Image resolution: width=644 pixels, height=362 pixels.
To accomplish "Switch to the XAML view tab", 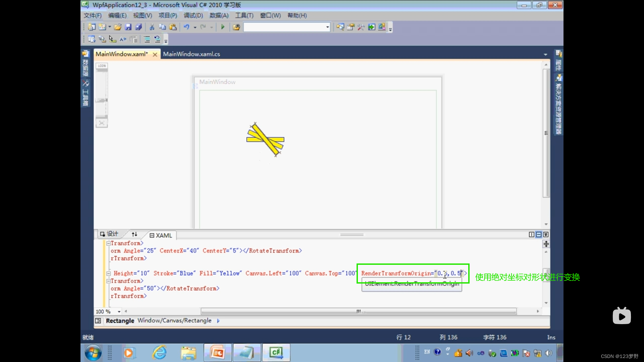I will [x=161, y=235].
